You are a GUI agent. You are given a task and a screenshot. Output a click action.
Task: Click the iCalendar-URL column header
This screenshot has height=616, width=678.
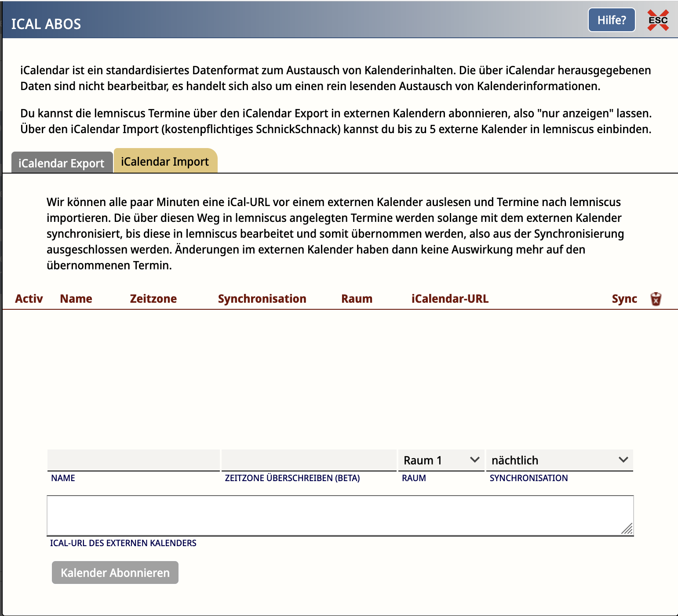[x=450, y=299]
